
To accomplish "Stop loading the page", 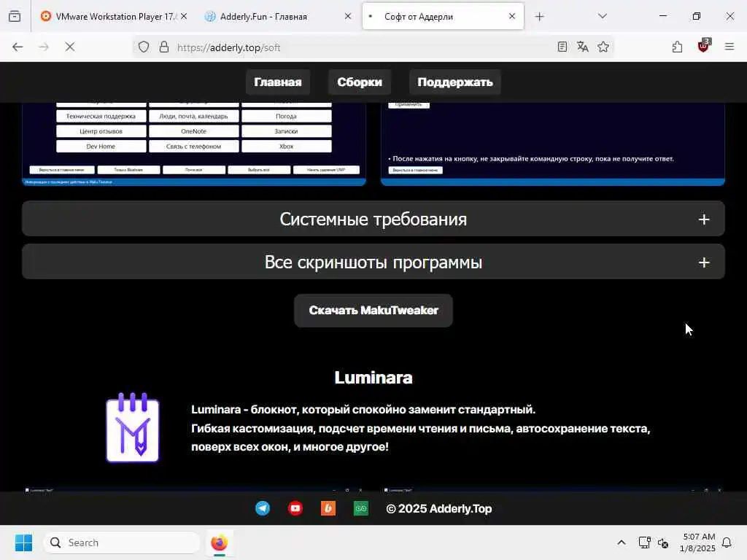I will (x=69, y=47).
